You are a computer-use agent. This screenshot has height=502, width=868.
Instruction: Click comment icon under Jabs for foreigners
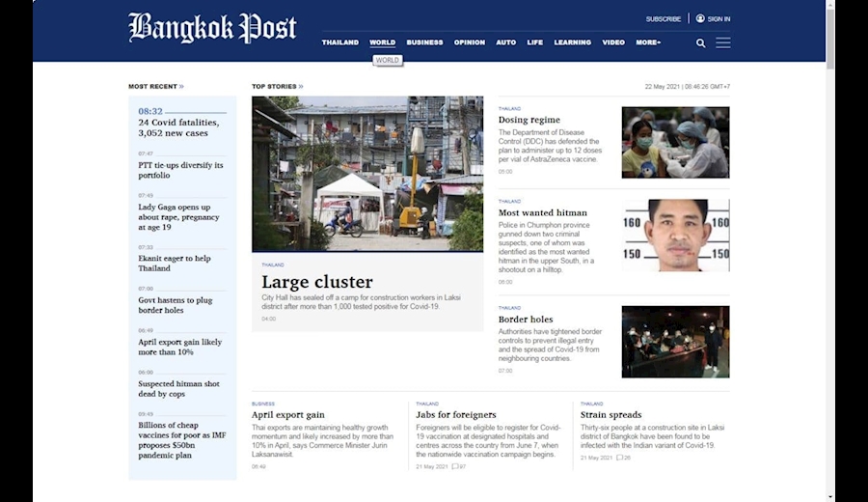pos(455,467)
